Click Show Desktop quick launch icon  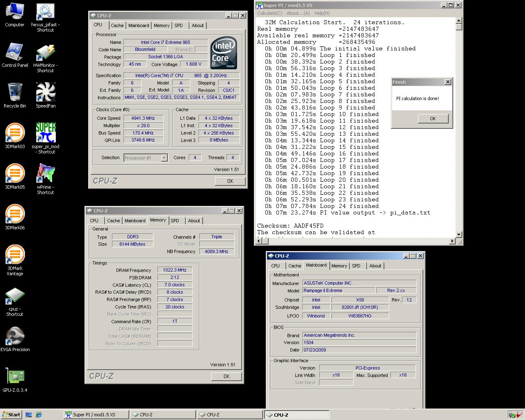pos(29,415)
